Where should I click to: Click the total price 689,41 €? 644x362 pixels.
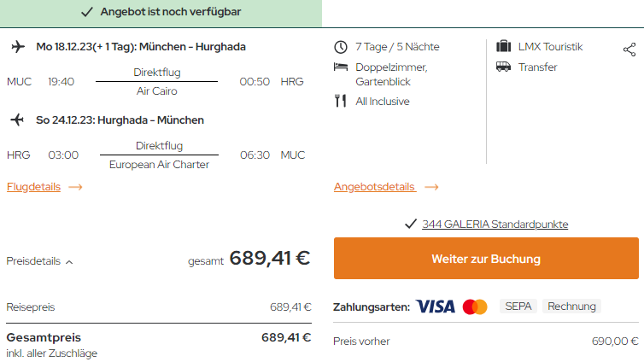[x=269, y=258]
